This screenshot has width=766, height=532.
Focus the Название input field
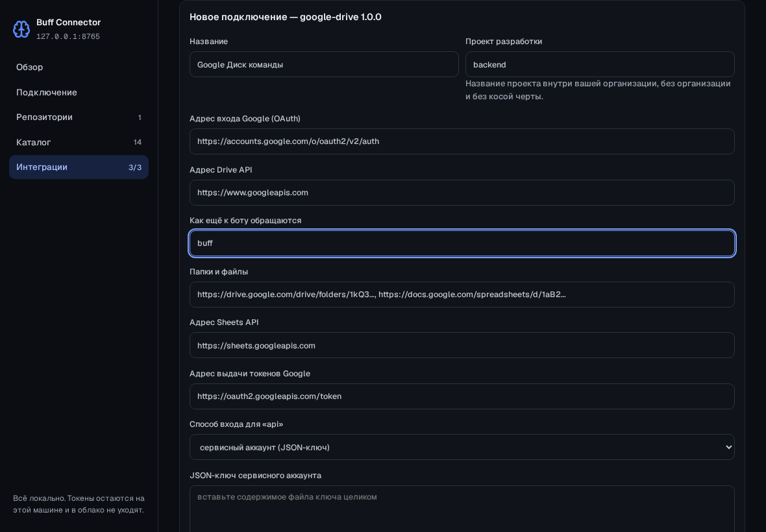click(x=324, y=64)
